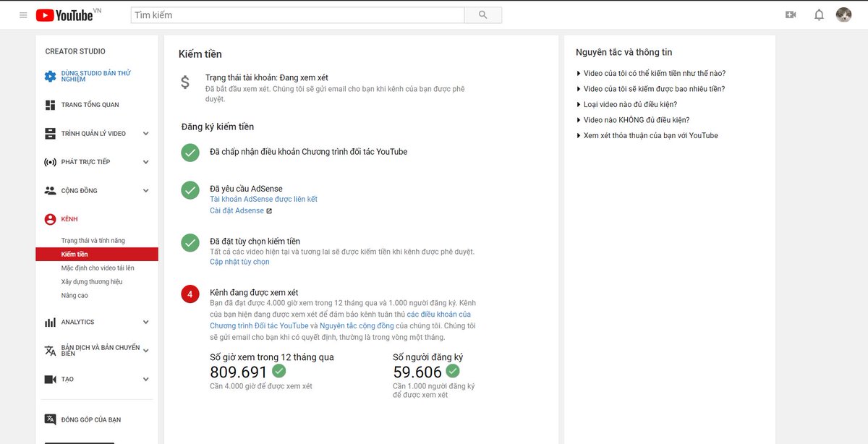
Task: Click the Analytics bar chart icon
Action: (x=50, y=323)
